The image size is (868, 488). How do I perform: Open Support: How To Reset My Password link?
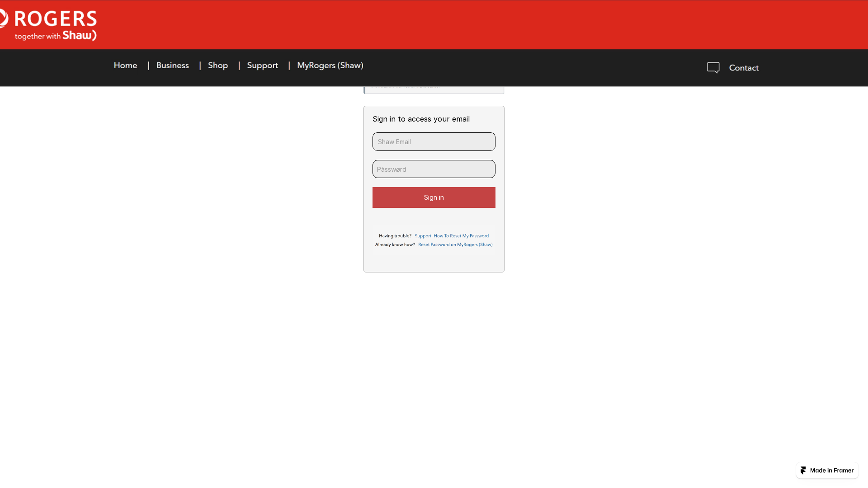click(x=452, y=236)
